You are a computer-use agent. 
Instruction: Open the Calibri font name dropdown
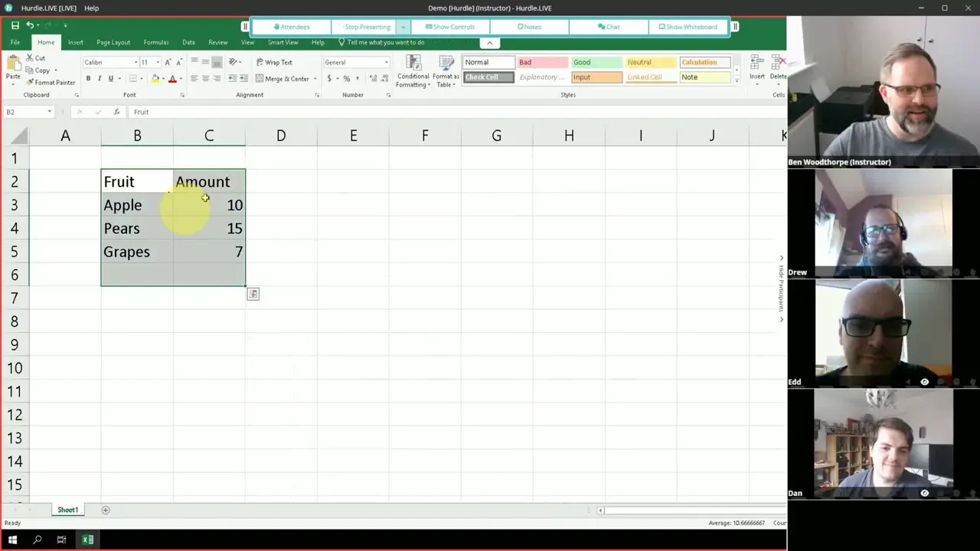[x=136, y=63]
